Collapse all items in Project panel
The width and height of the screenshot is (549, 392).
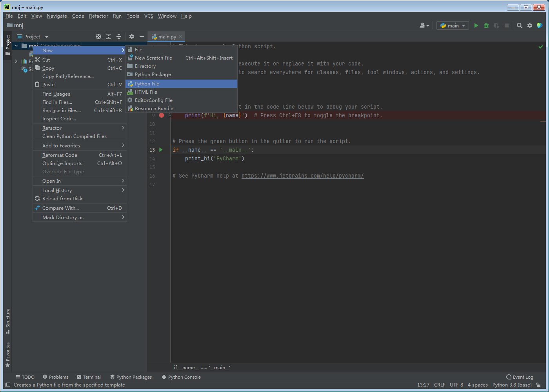click(119, 36)
